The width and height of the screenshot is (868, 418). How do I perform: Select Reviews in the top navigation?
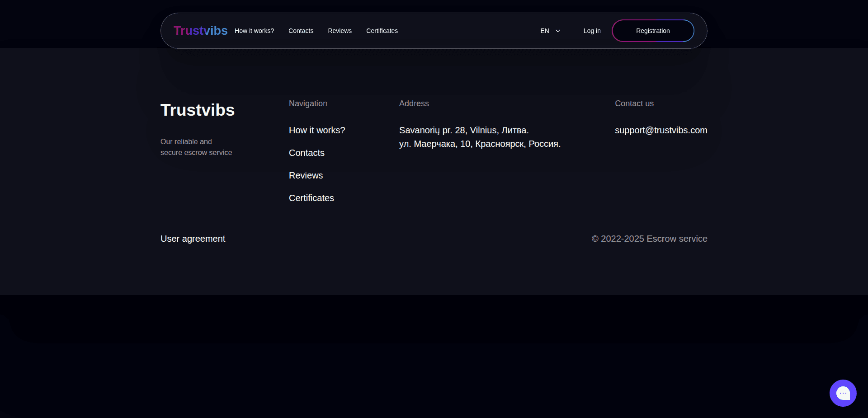point(340,31)
